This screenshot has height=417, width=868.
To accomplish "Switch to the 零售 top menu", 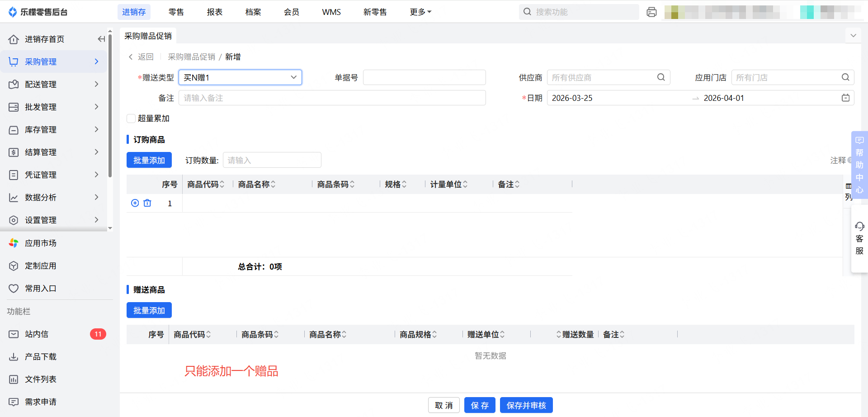I will 176,12.
